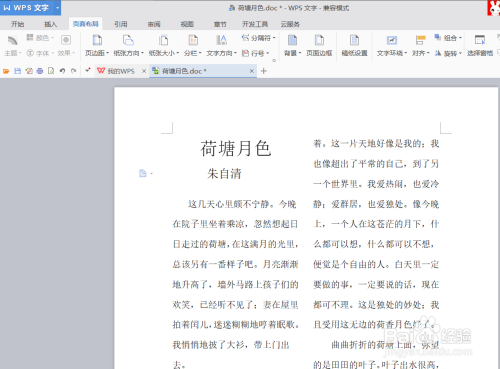This screenshot has height=369, width=500.
Task: Open the 引用 (References) ribbon tab
Action: click(121, 24)
